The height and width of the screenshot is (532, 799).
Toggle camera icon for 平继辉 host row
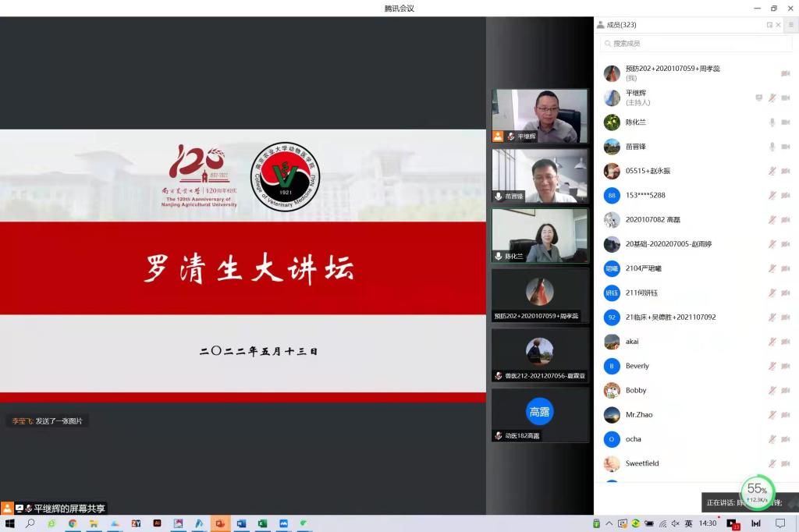[x=786, y=98]
